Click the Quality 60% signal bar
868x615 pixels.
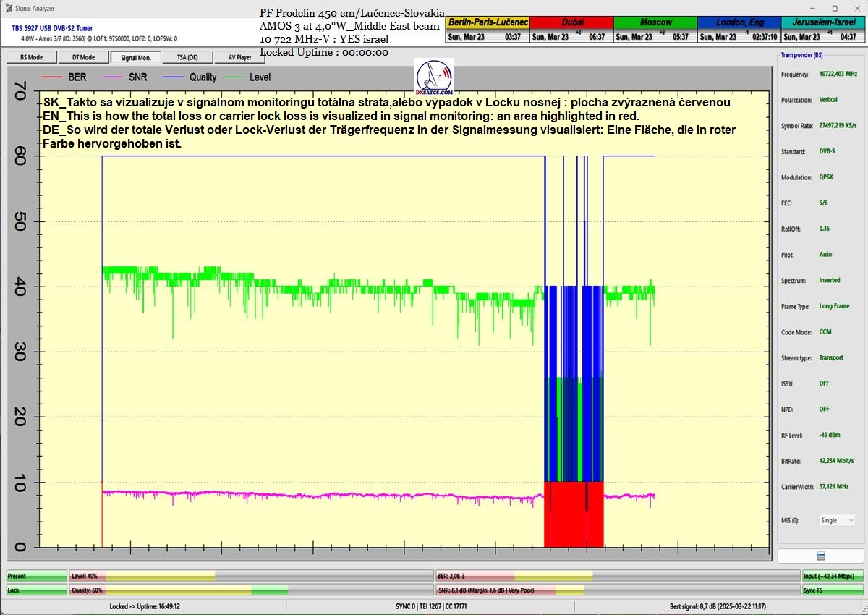pyautogui.click(x=251, y=590)
